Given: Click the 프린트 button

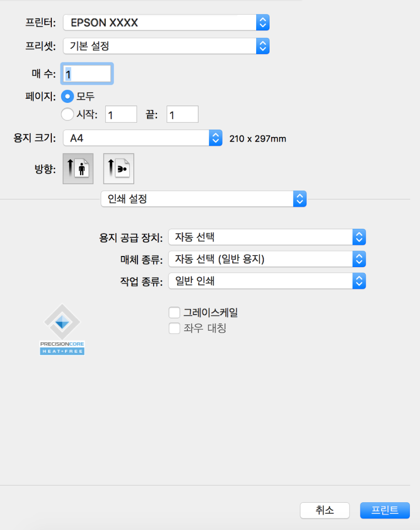Looking at the screenshot, I should click(x=385, y=510).
